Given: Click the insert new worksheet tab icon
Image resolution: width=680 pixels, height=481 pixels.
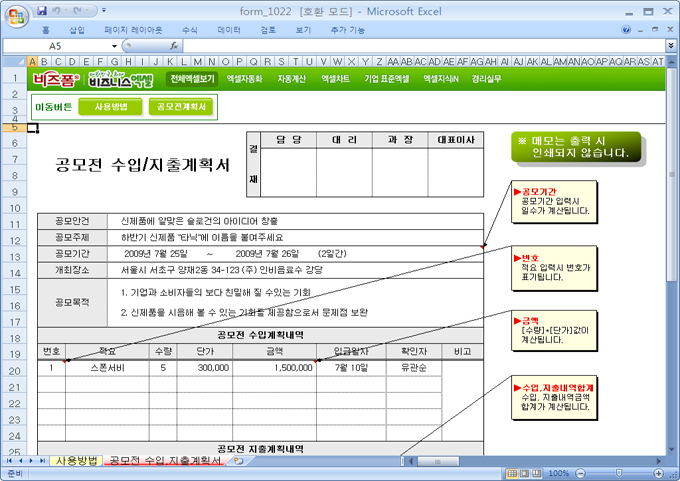Looking at the screenshot, I should [238, 461].
